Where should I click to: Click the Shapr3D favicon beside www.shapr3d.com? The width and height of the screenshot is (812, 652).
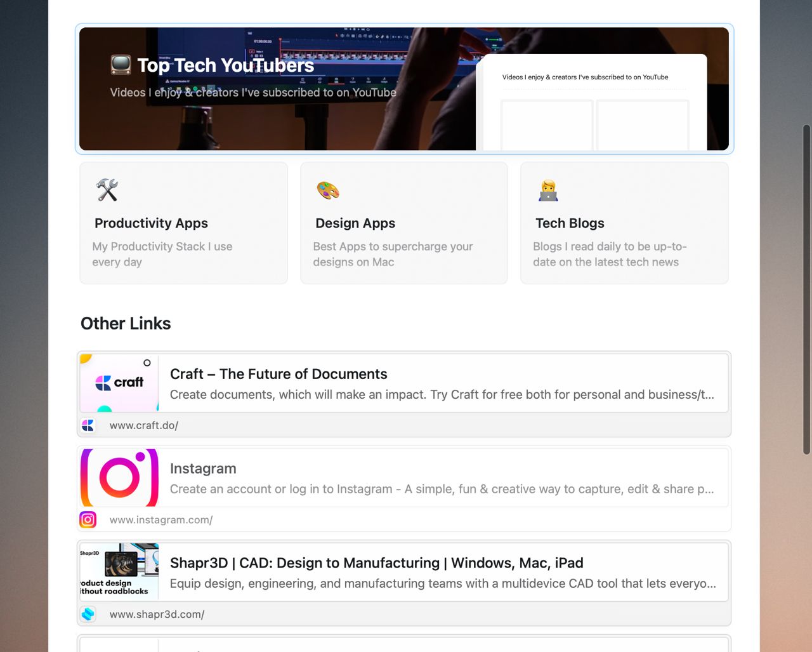click(88, 614)
